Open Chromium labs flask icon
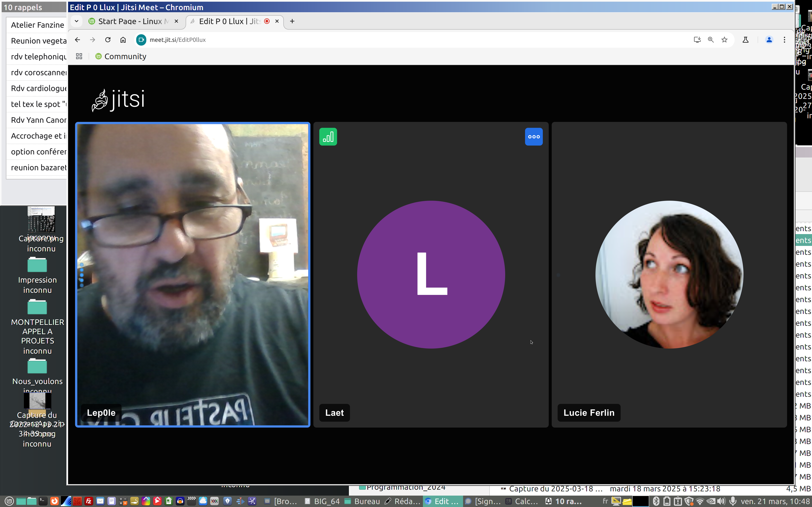Viewport: 812px width, 507px height. click(x=745, y=40)
